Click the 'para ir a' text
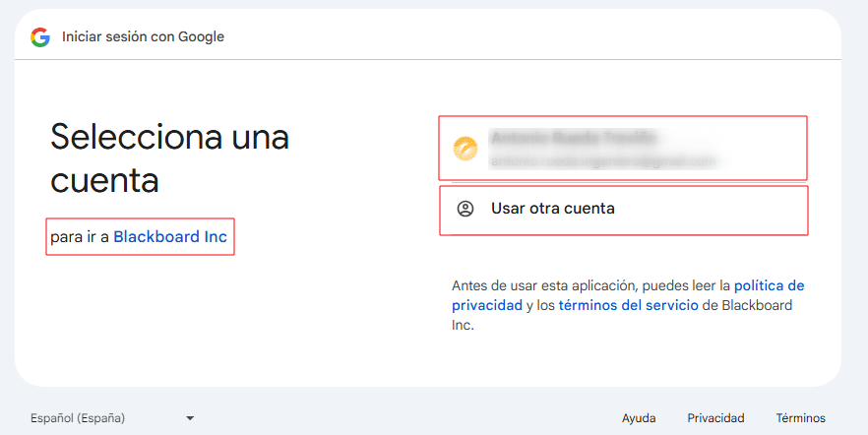868x435 pixels. tap(80, 237)
